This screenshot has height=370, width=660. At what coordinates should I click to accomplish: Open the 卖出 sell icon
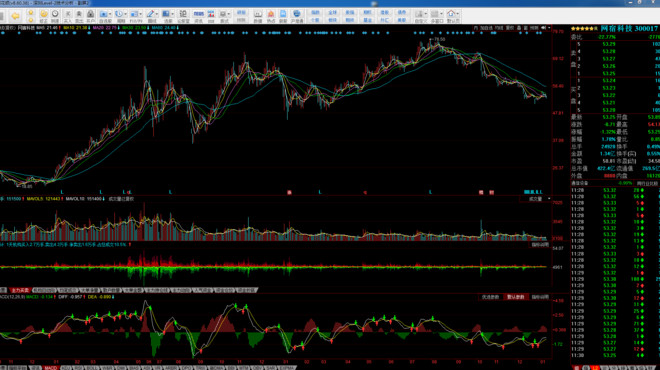tap(79, 16)
